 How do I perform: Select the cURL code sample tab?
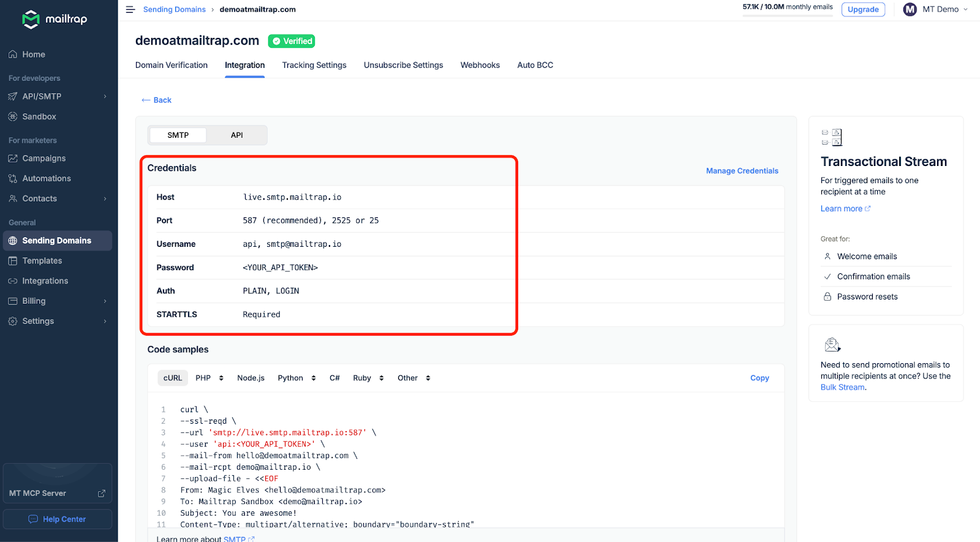click(173, 378)
